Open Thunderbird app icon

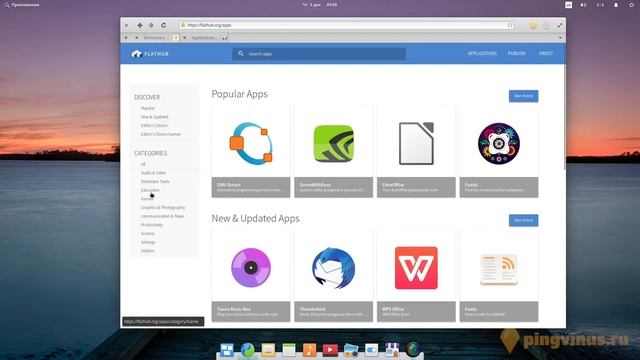pos(333,268)
